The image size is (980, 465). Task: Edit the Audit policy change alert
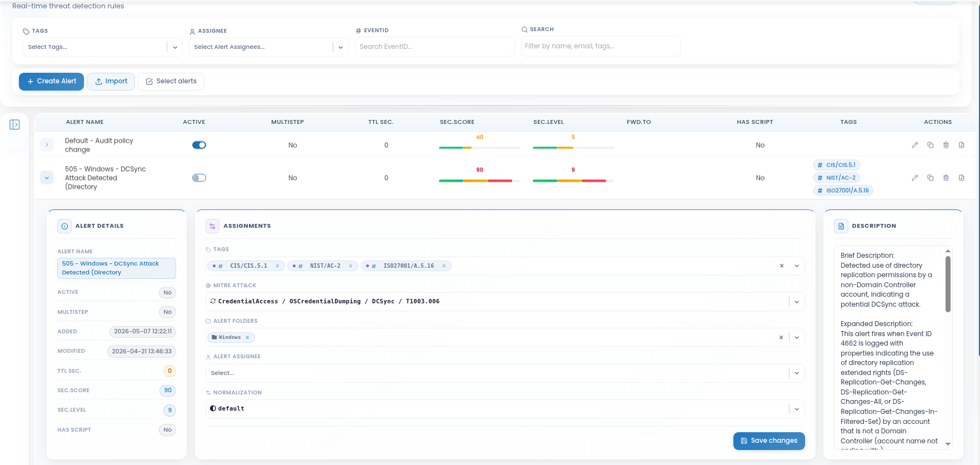tap(914, 145)
